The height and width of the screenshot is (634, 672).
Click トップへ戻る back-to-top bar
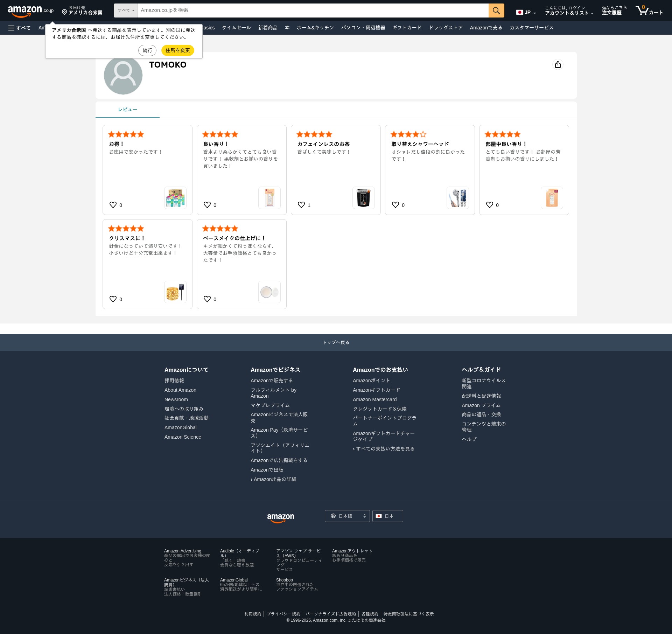click(336, 342)
